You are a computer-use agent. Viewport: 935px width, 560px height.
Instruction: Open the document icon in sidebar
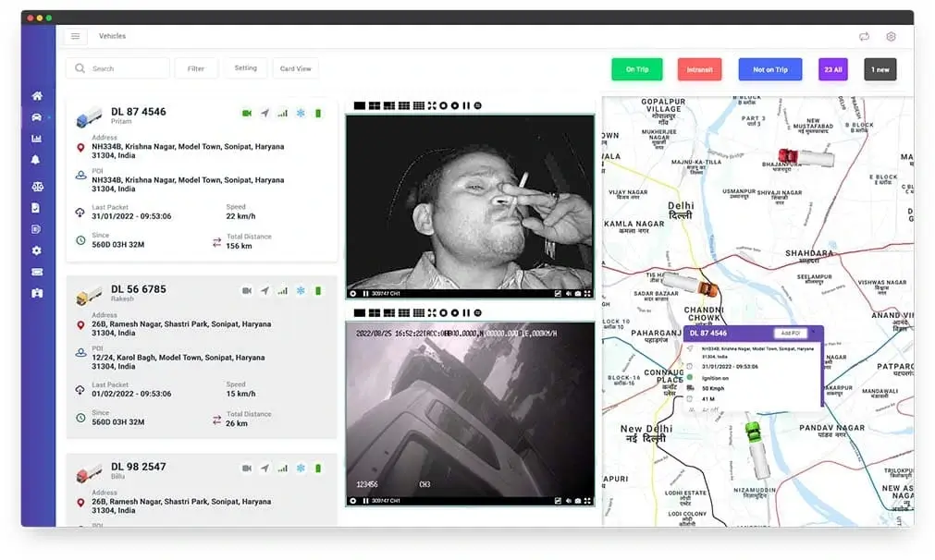36,208
